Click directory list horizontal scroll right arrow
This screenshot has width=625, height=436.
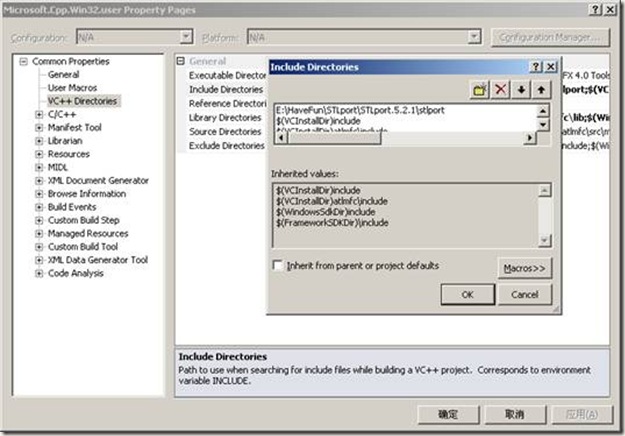(x=530, y=138)
